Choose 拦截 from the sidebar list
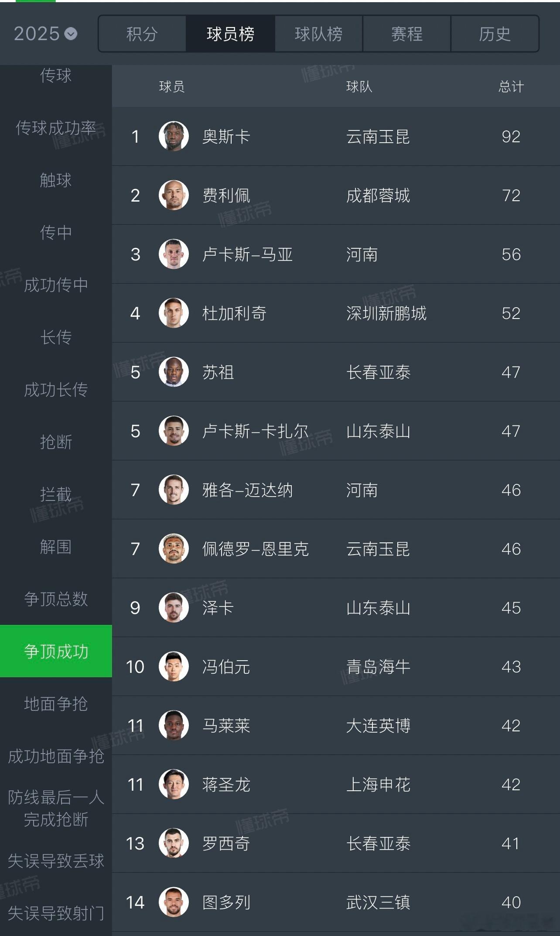The image size is (560, 936). (56, 494)
